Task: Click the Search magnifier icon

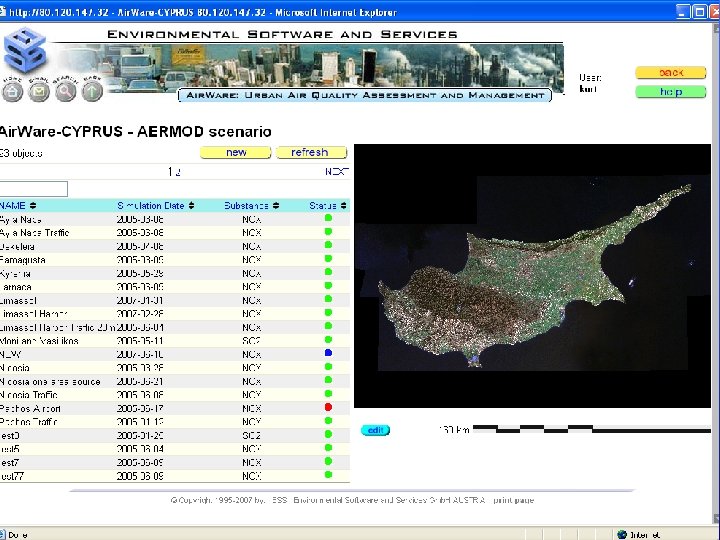Action: pyautogui.click(x=66, y=91)
